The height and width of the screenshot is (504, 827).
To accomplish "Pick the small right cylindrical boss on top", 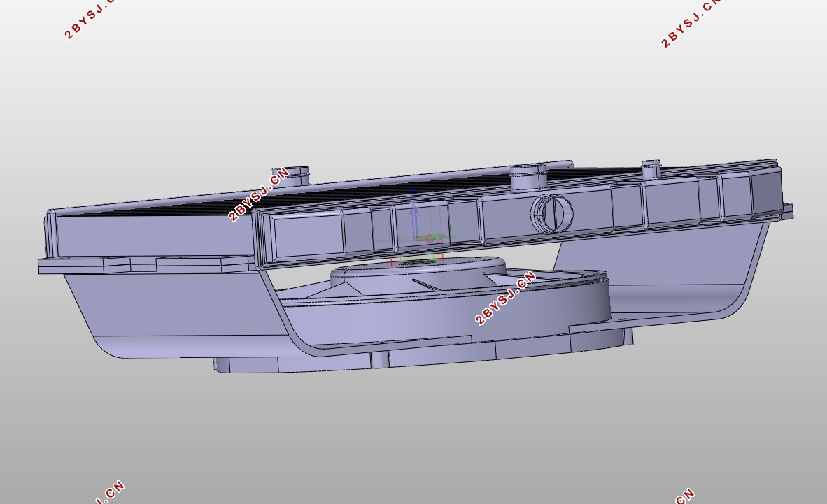I will click(651, 171).
